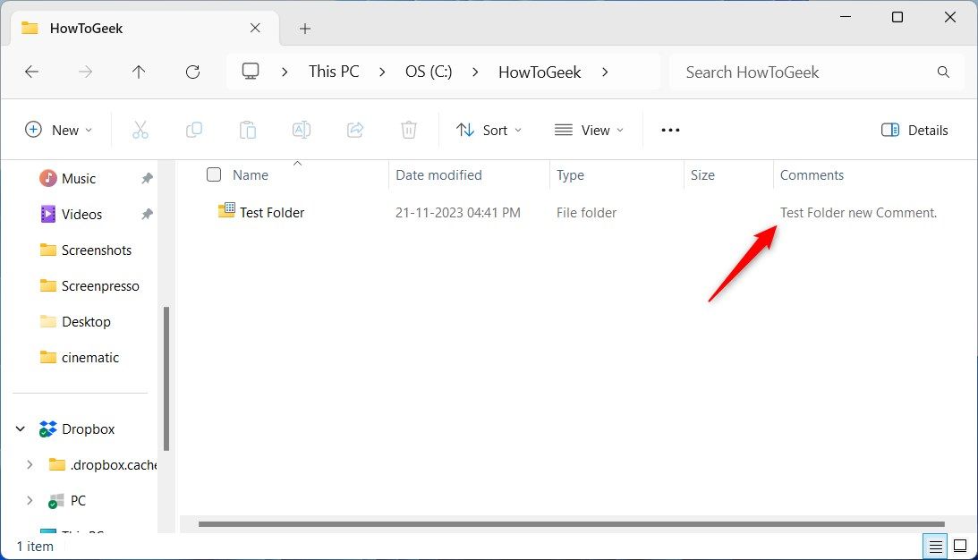Click the OS (C:) breadcrumb
This screenshot has width=978, height=560.
[x=429, y=72]
